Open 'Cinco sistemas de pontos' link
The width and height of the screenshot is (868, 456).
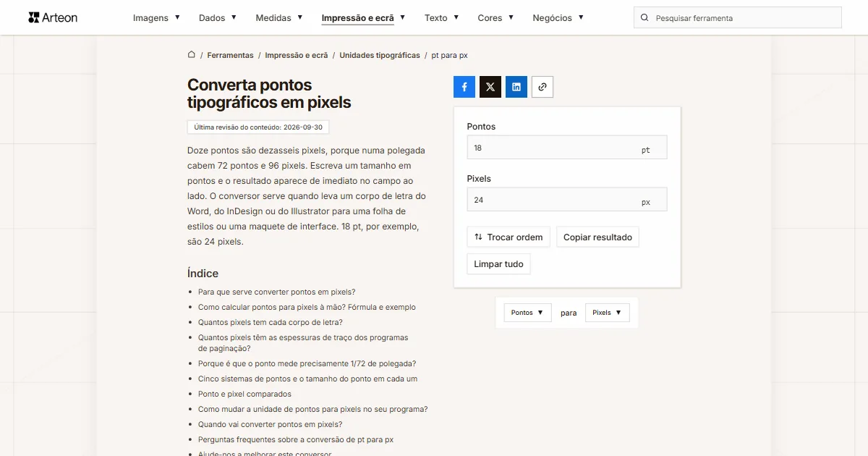(x=307, y=379)
